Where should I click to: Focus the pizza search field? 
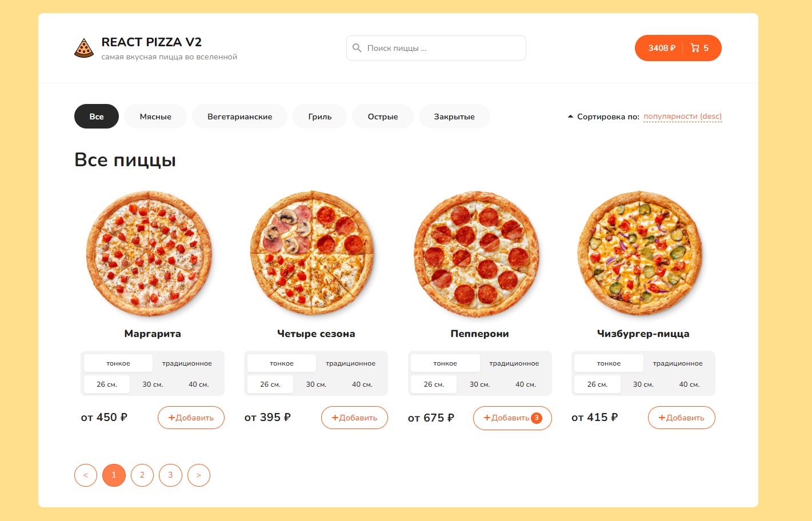[x=443, y=48]
